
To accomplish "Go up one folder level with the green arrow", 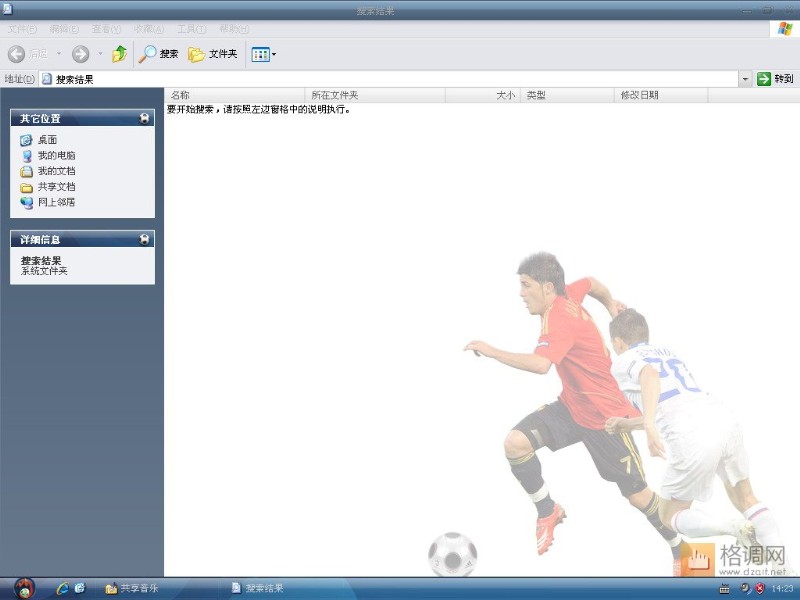I will click(x=119, y=54).
